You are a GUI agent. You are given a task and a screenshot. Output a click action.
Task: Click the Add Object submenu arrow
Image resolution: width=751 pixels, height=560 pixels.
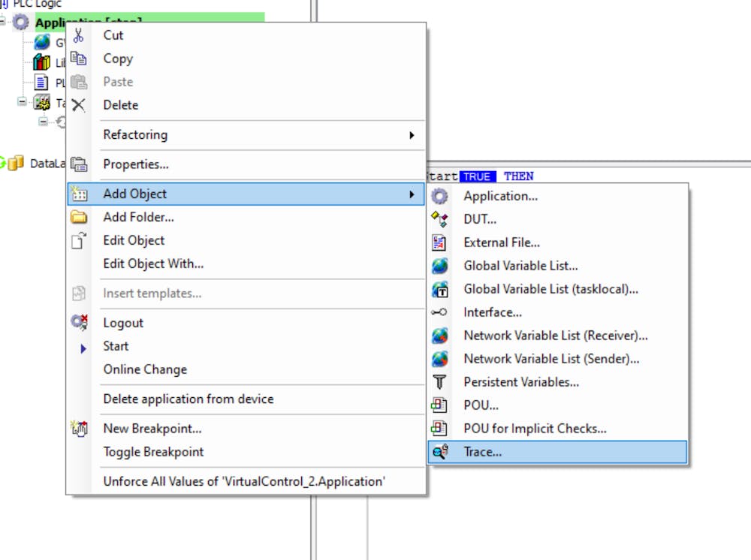click(412, 194)
